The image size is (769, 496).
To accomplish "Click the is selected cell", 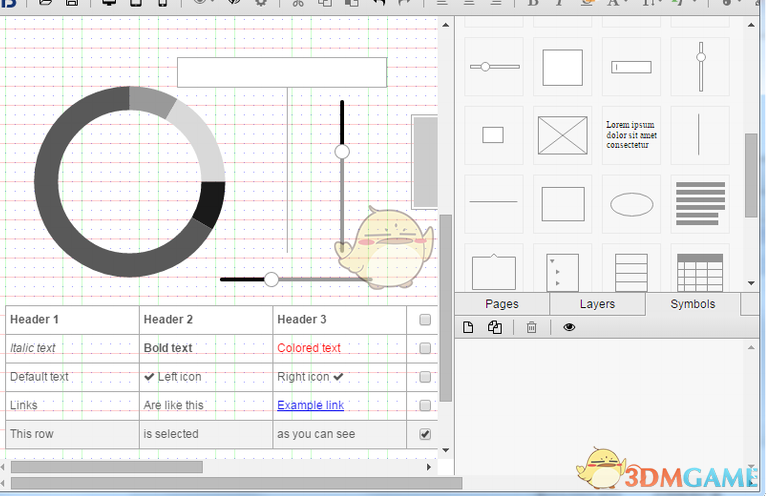I will pyautogui.click(x=206, y=434).
